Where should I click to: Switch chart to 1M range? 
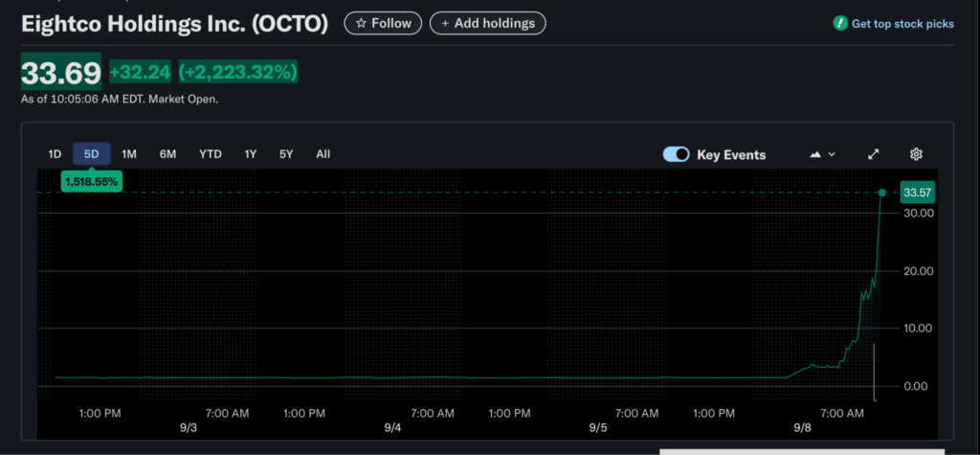point(129,154)
